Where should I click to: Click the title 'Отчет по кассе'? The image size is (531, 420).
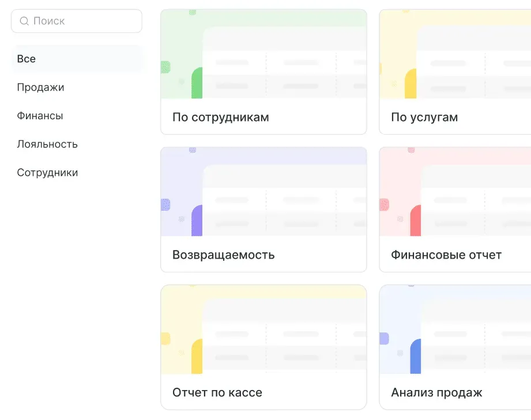(217, 392)
